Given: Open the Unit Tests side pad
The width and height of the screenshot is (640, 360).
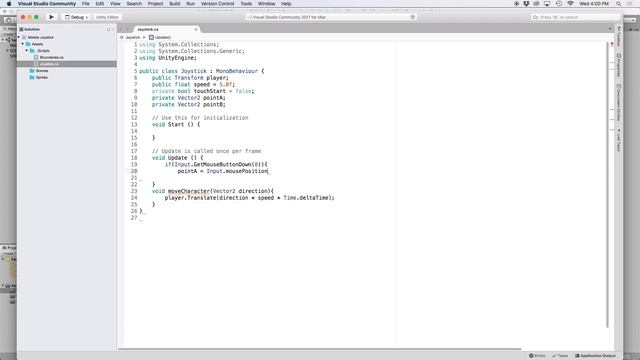Looking at the screenshot, I should (x=619, y=140).
